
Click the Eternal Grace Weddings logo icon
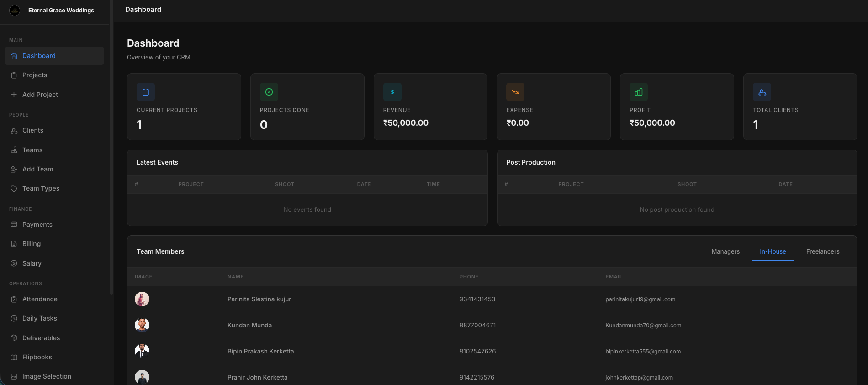pyautogui.click(x=15, y=10)
